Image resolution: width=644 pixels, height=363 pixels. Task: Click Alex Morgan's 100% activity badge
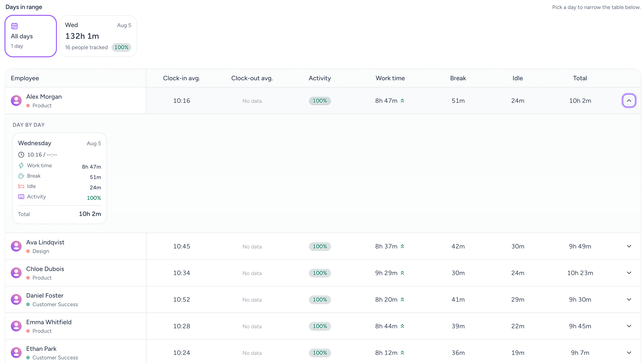tap(320, 101)
